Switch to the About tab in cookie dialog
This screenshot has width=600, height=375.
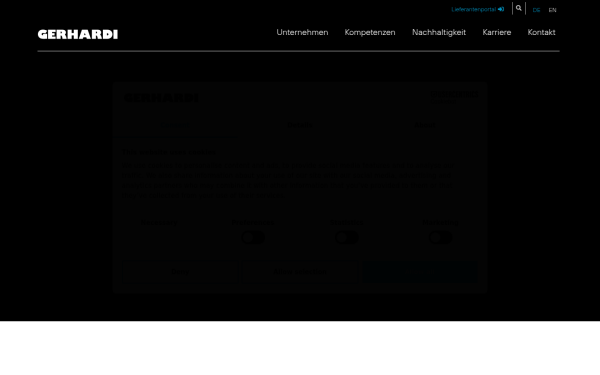tap(425, 125)
